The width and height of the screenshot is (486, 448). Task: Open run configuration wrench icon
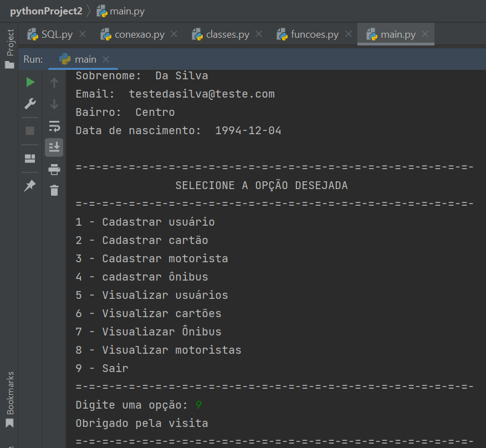point(30,104)
